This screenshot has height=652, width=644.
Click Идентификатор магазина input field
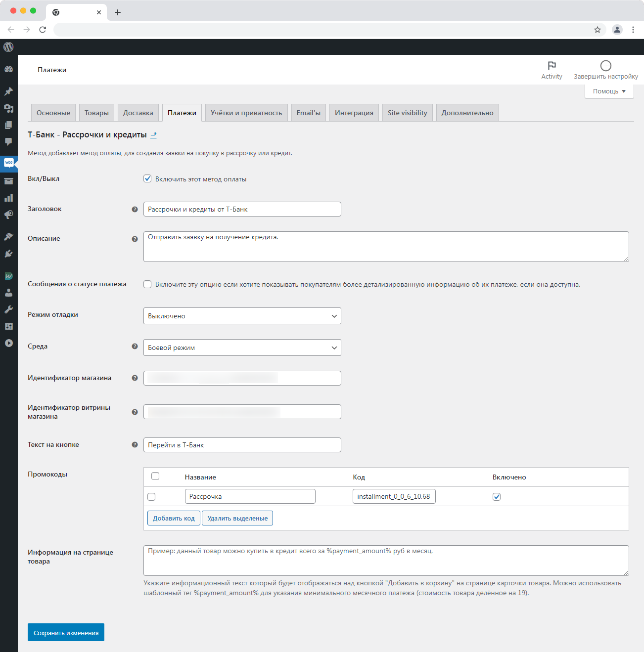click(242, 378)
